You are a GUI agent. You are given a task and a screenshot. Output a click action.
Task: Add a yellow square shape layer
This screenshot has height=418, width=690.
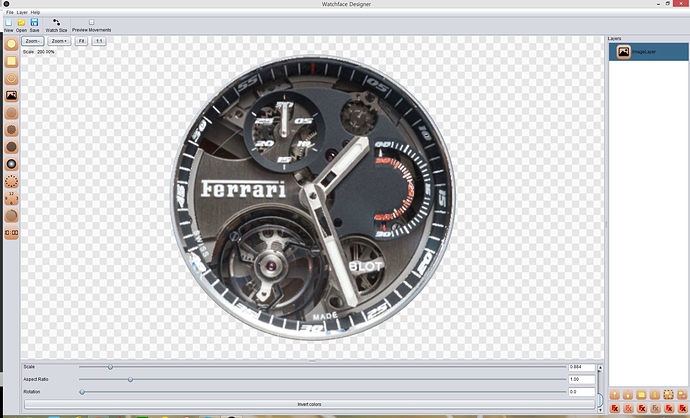11,61
